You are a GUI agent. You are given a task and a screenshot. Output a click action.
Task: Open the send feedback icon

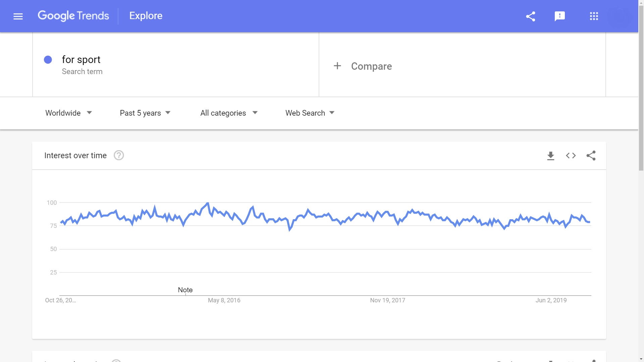click(x=560, y=16)
